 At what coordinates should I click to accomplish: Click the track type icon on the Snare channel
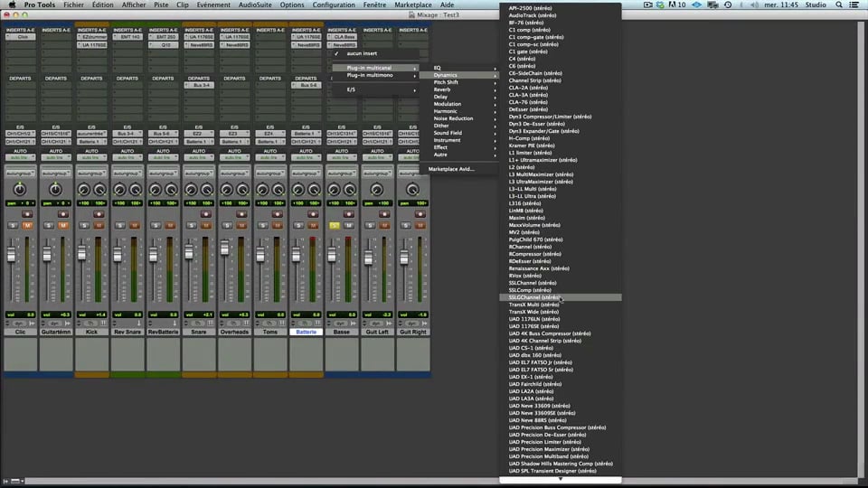tap(211, 324)
